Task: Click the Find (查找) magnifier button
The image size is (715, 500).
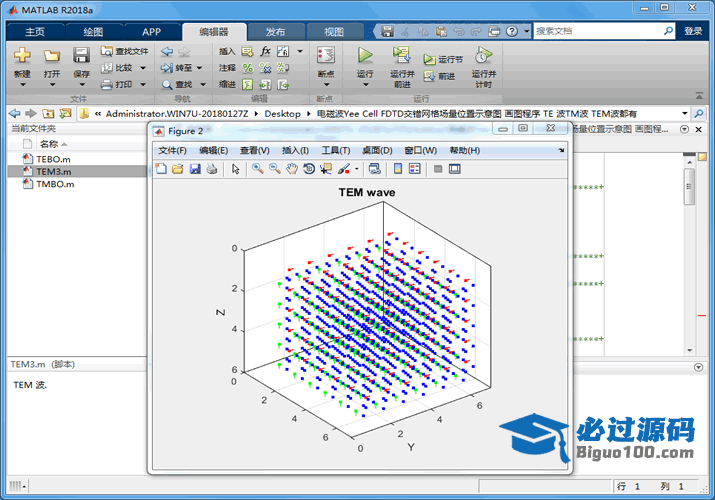Action: (177, 85)
